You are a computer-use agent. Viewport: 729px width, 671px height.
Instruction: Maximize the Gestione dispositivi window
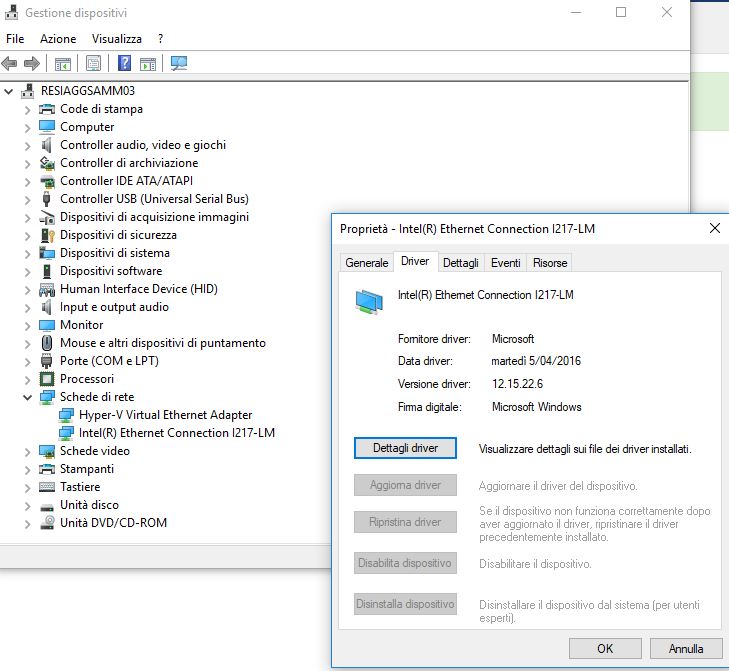point(621,12)
